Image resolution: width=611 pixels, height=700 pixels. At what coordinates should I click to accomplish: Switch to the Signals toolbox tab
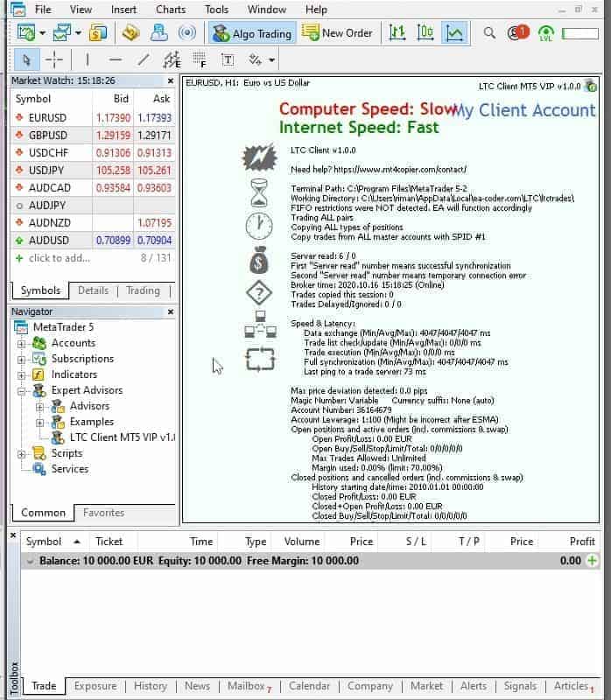520,686
